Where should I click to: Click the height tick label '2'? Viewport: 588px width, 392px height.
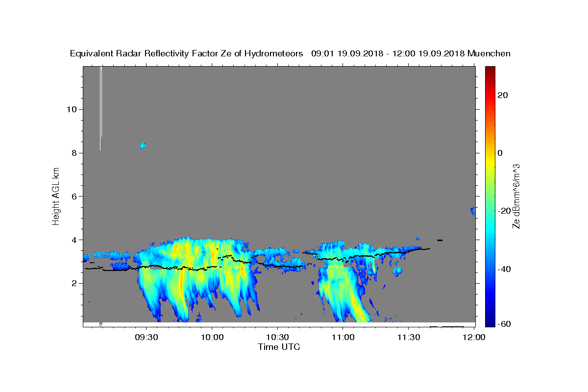(73, 283)
